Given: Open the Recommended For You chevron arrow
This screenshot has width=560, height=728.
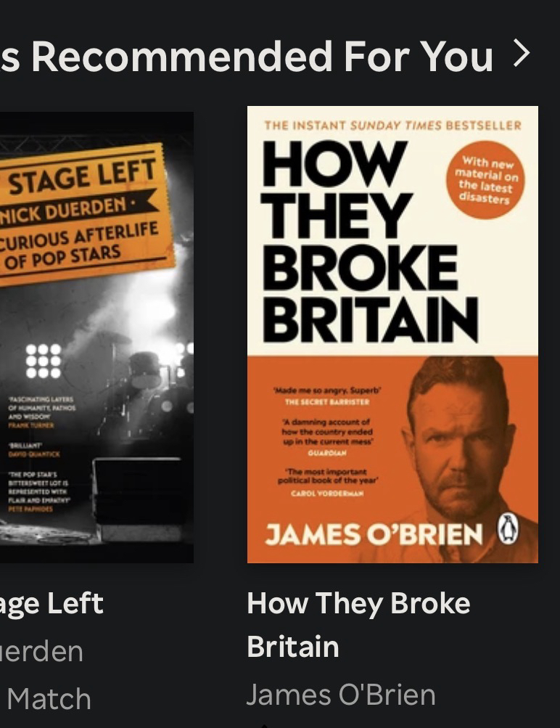Looking at the screenshot, I should click(522, 54).
